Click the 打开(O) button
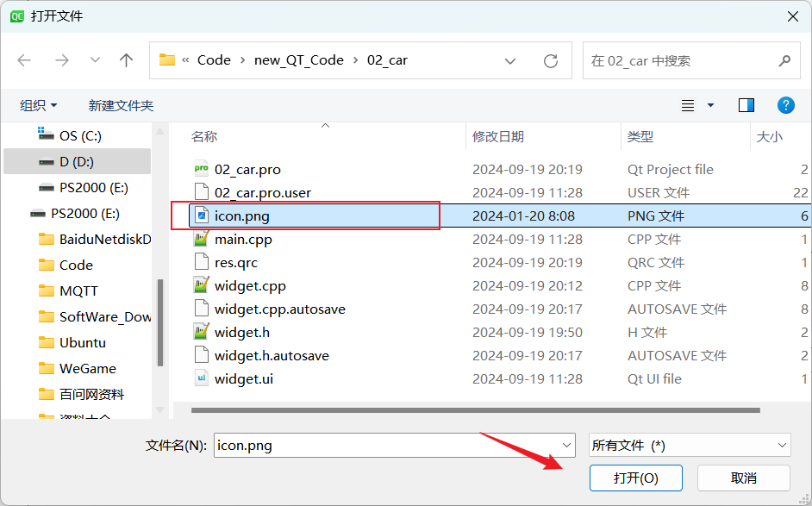The image size is (812, 506). pos(636,478)
